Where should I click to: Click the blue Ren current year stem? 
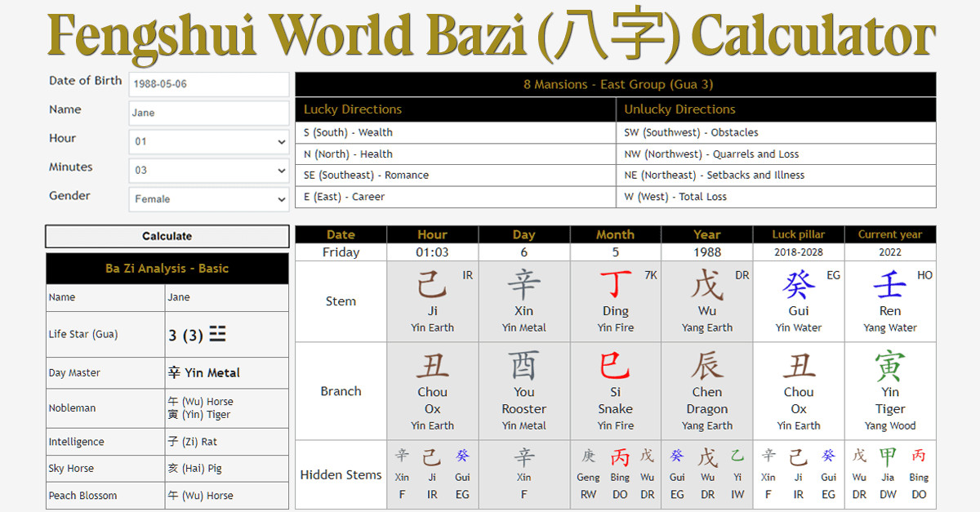[x=889, y=285]
